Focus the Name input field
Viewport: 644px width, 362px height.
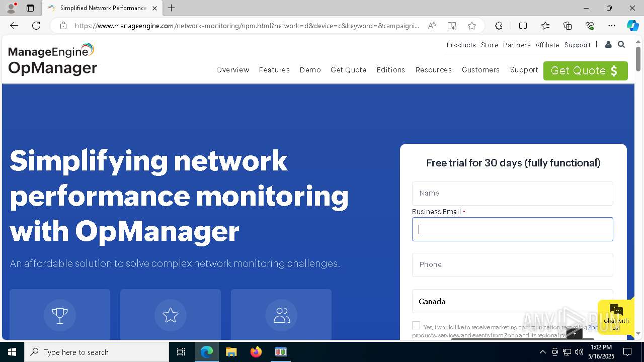pos(513,194)
